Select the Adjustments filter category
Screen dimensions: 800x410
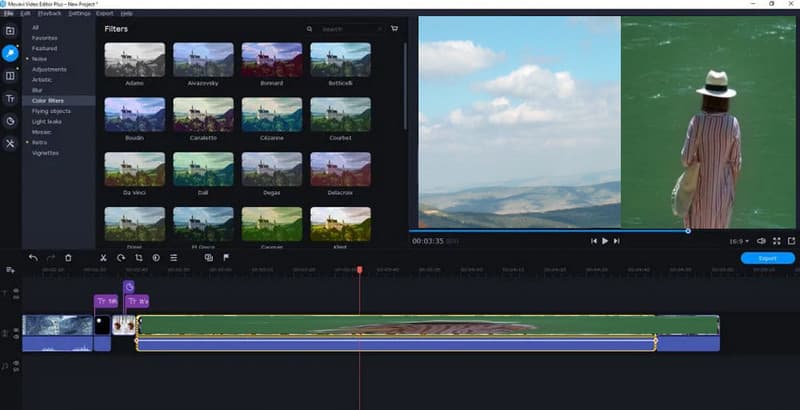coord(49,69)
